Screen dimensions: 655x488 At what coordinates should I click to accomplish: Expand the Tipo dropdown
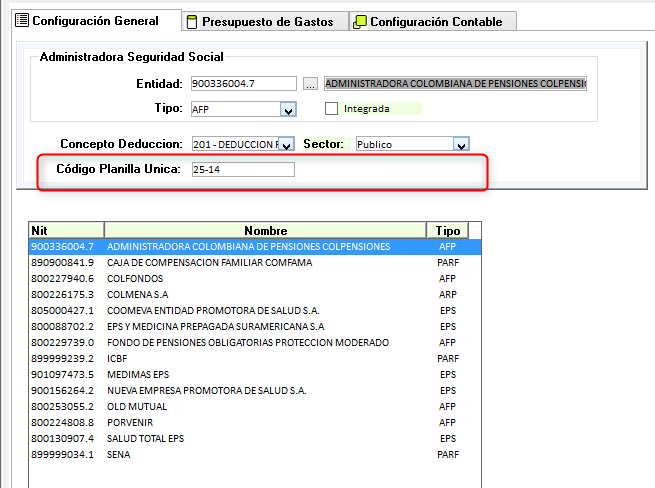click(288, 109)
